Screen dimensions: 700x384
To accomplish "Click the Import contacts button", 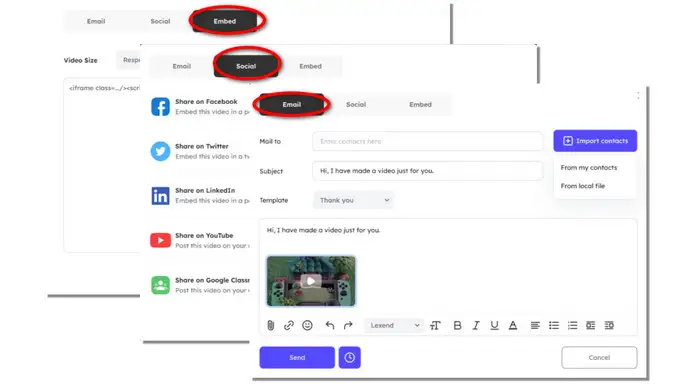I will pyautogui.click(x=595, y=141).
